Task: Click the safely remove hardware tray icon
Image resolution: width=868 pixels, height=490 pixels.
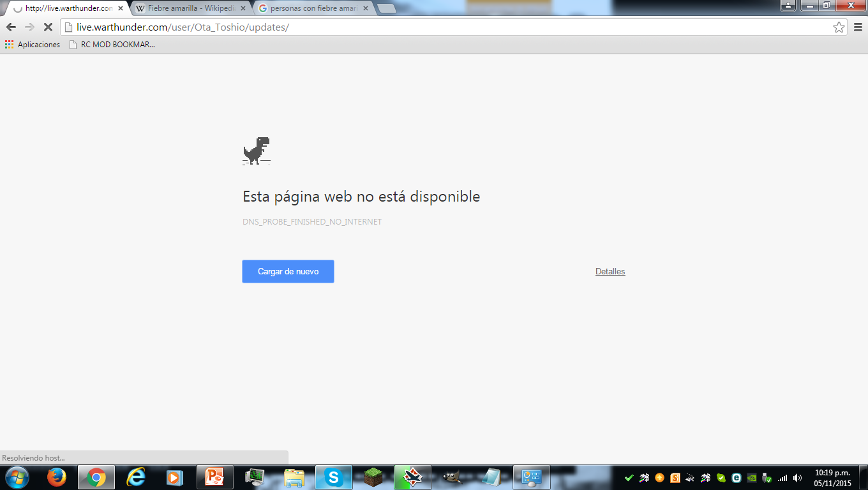Action: [x=766, y=479]
